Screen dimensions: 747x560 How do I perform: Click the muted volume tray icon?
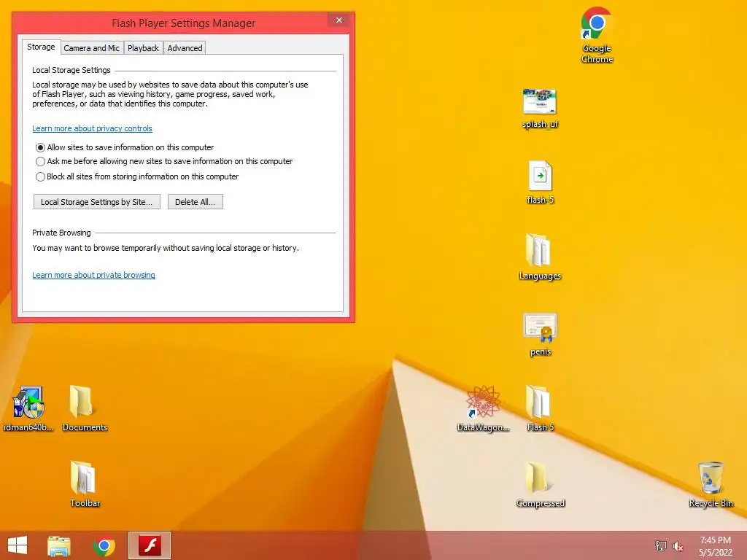tap(678, 545)
